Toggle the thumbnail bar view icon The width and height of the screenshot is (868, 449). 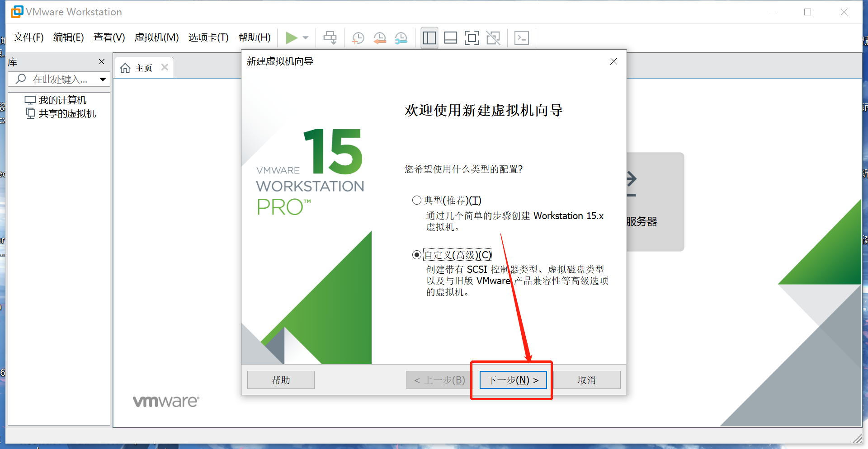point(451,38)
